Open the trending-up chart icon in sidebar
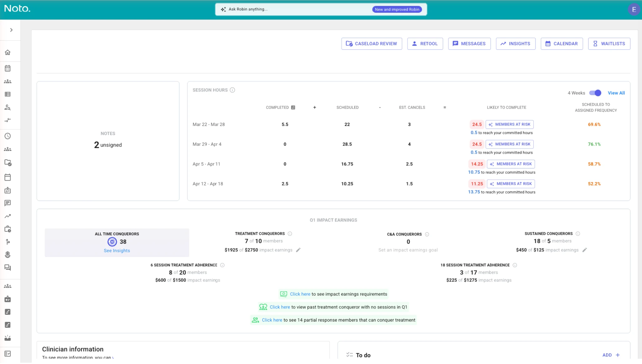The image size is (642, 364). pos(8,216)
